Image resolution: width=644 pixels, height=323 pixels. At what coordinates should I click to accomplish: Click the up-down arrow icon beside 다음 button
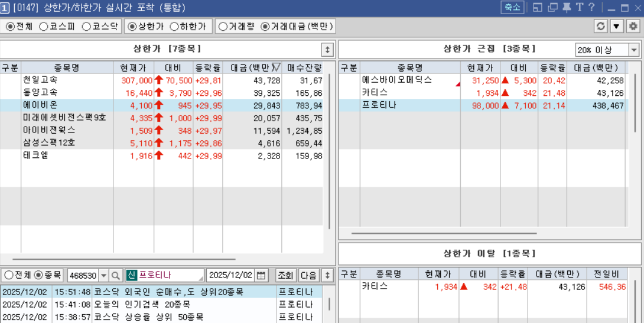pyautogui.click(x=327, y=275)
